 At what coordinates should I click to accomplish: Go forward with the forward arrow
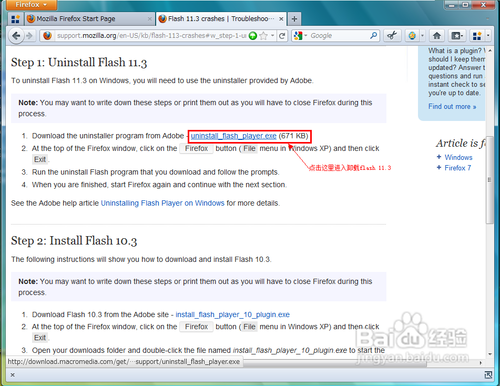(30, 36)
